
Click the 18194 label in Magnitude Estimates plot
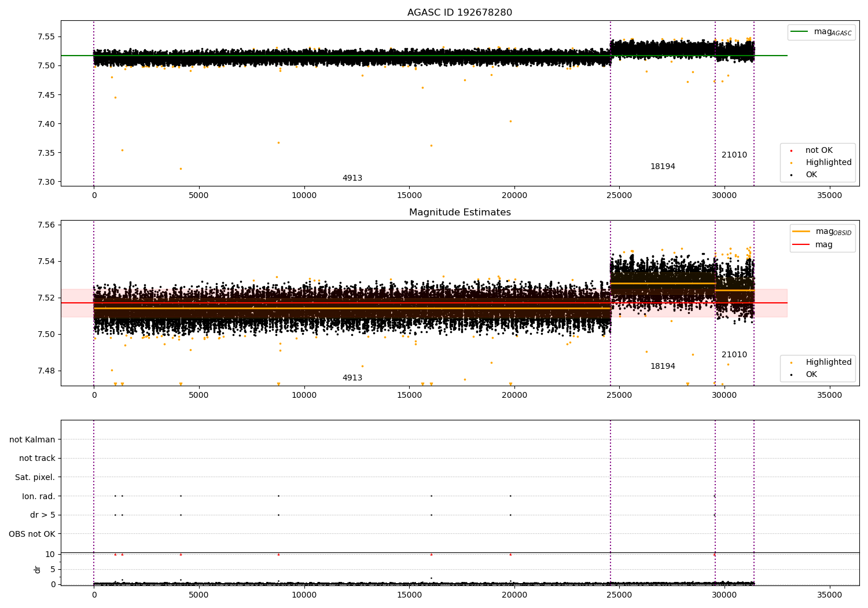click(x=663, y=367)
